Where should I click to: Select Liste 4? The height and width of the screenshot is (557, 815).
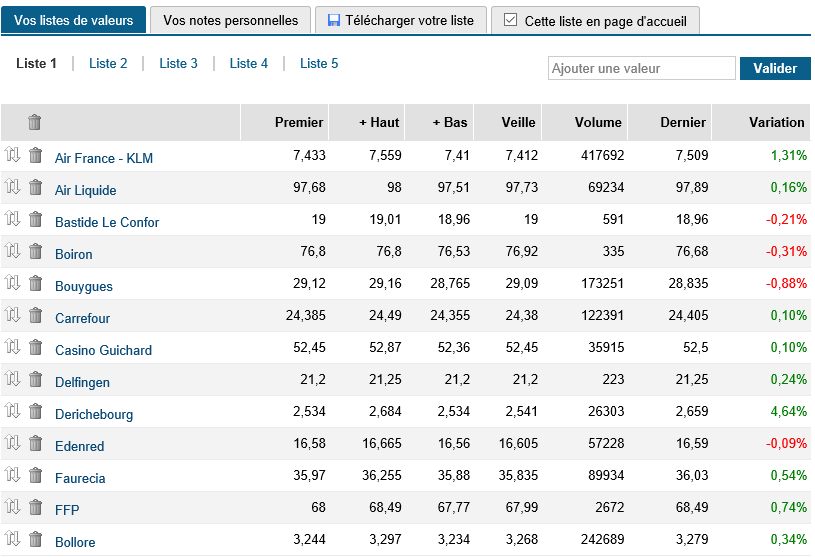click(249, 63)
